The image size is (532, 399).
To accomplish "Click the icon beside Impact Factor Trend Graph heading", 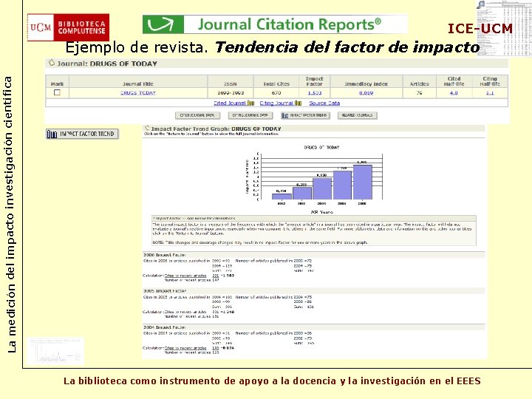I will [x=147, y=128].
